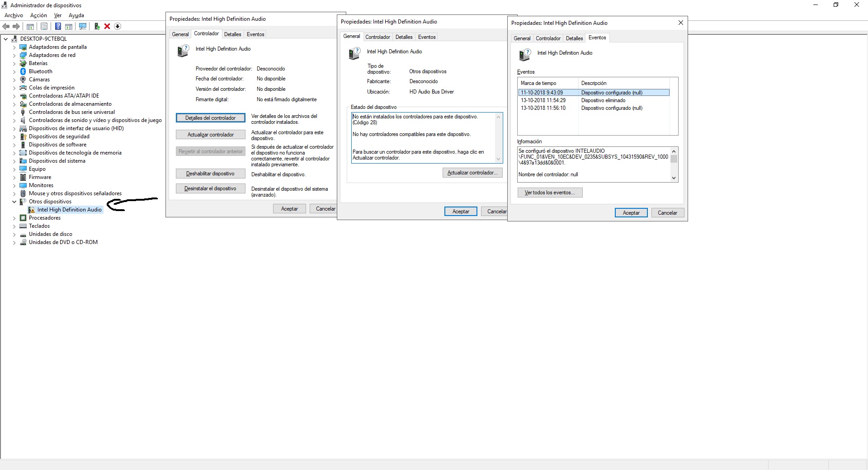
Task: Expand Mouse y otros dispositivos señaladores
Action: (14, 193)
